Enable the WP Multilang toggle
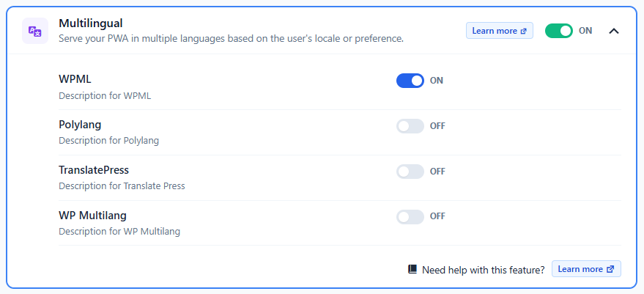The width and height of the screenshot is (644, 294). [410, 217]
